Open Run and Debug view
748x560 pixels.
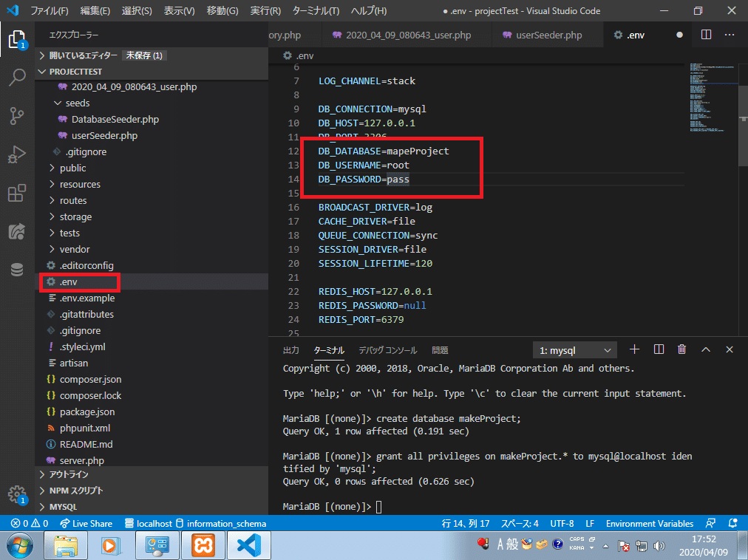point(17,154)
